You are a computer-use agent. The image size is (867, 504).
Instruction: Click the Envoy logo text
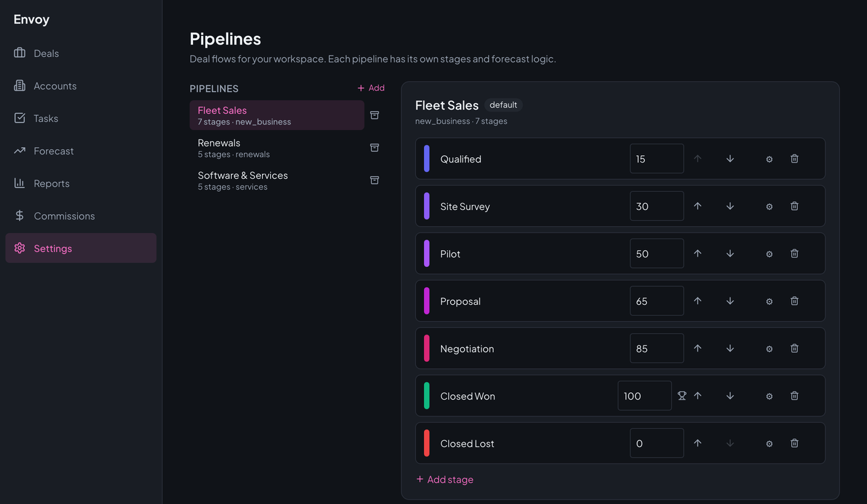click(x=31, y=19)
